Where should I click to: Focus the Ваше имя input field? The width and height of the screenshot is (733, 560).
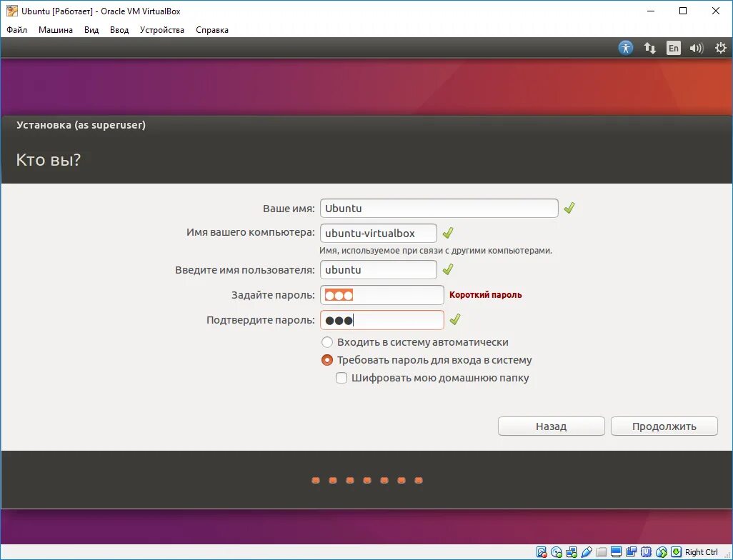(x=439, y=208)
